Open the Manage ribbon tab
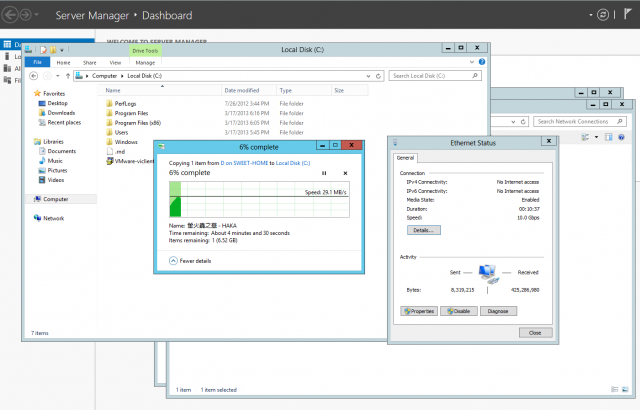The height and width of the screenshot is (410, 640). 145,62
